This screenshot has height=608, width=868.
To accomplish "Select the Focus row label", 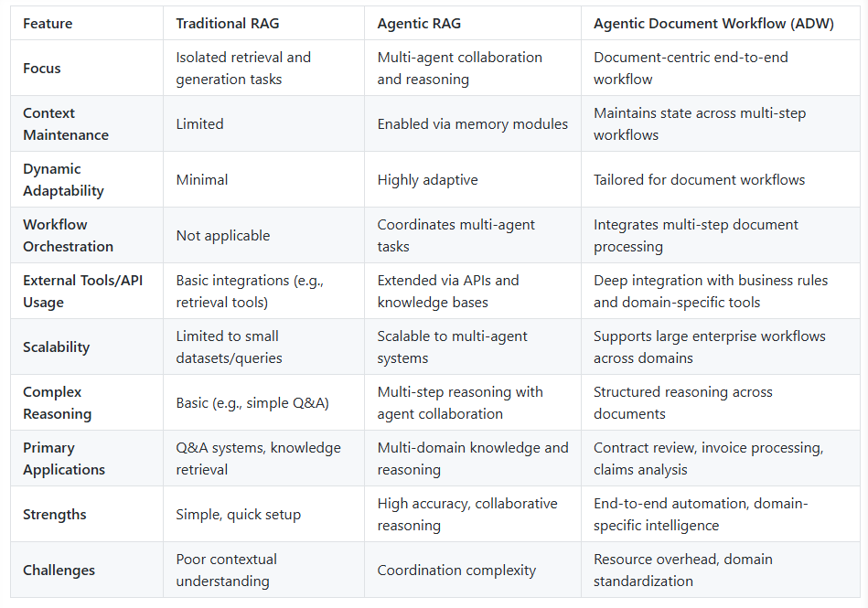I will pos(42,69).
